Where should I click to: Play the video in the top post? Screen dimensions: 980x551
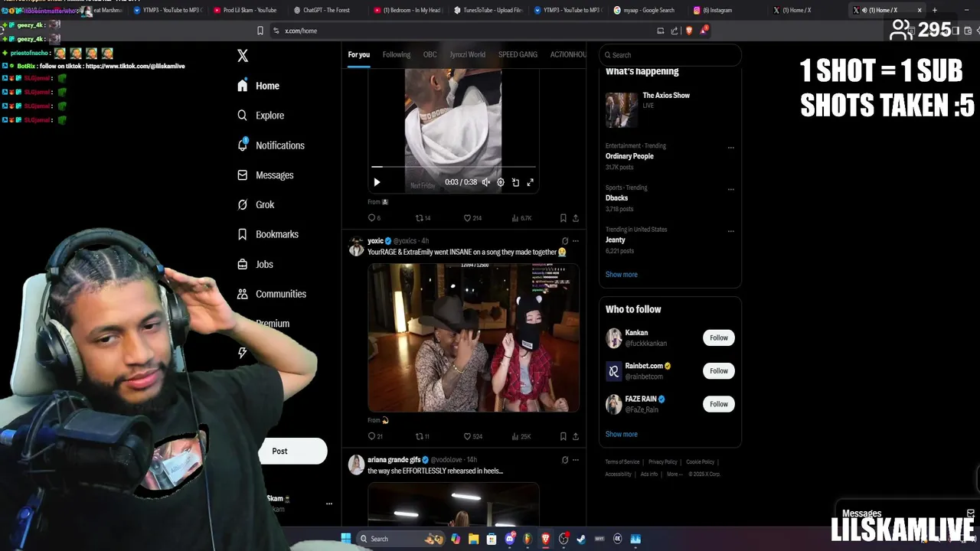(x=377, y=182)
